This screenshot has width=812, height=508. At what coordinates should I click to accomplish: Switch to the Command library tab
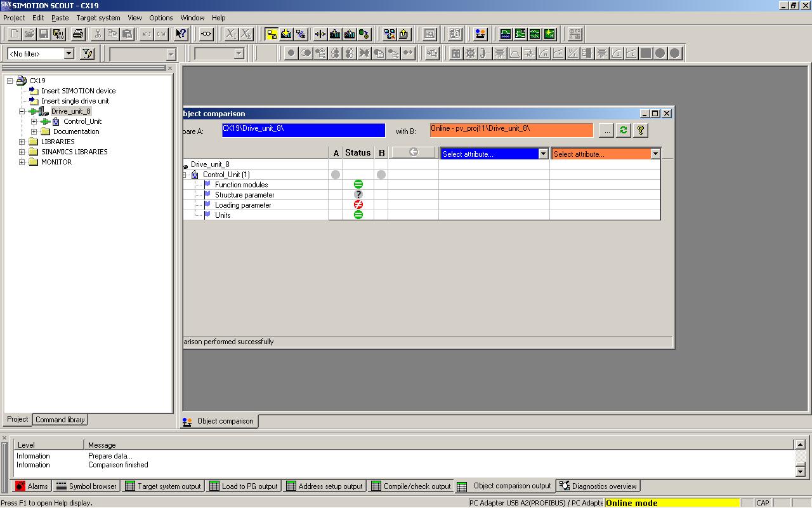click(x=60, y=420)
